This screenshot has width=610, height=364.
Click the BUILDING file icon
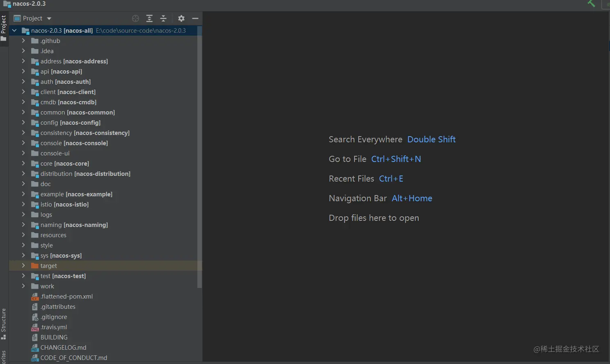coord(35,337)
